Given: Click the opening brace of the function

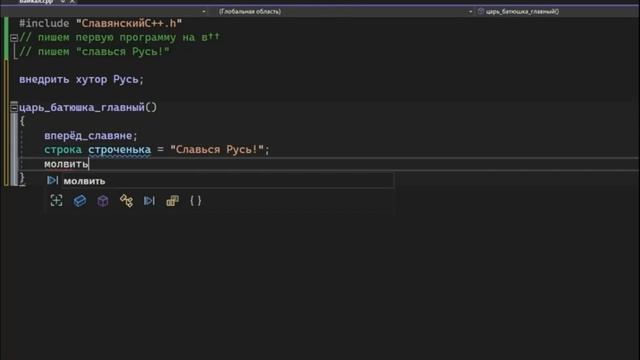Looking at the screenshot, I should pyautogui.click(x=22, y=121).
